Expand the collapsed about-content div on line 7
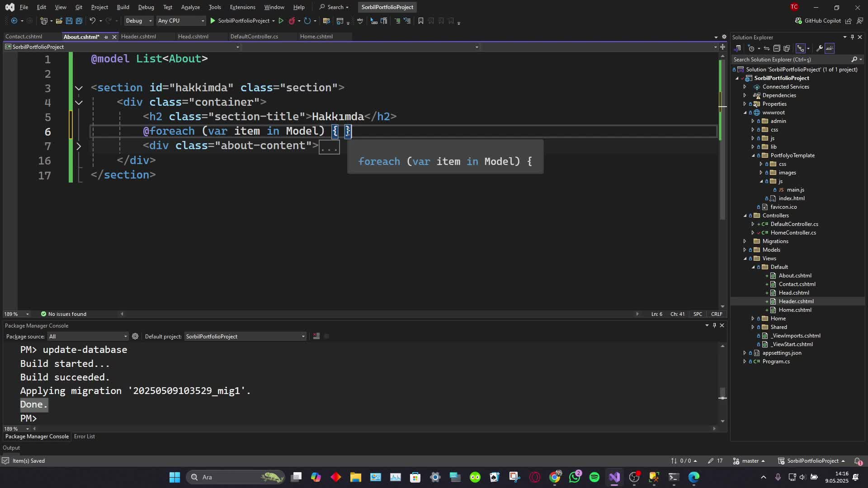The width and height of the screenshot is (868, 488). pyautogui.click(x=79, y=146)
